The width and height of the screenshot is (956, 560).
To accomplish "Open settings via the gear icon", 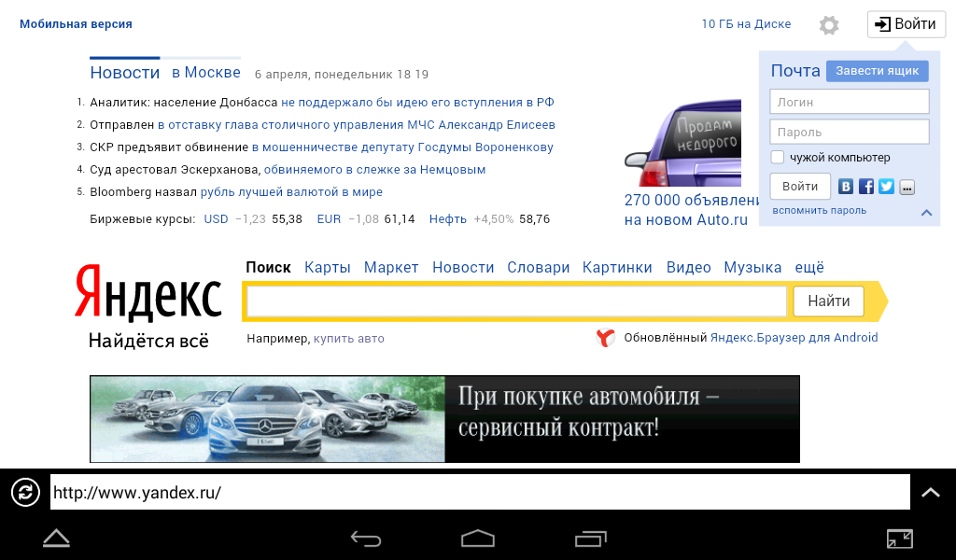I will tap(829, 25).
